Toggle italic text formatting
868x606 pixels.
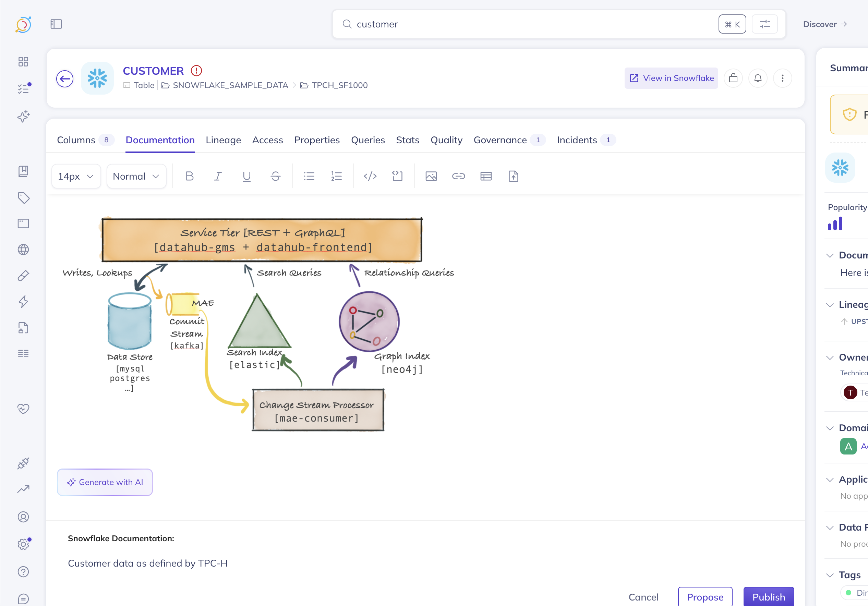coord(218,176)
